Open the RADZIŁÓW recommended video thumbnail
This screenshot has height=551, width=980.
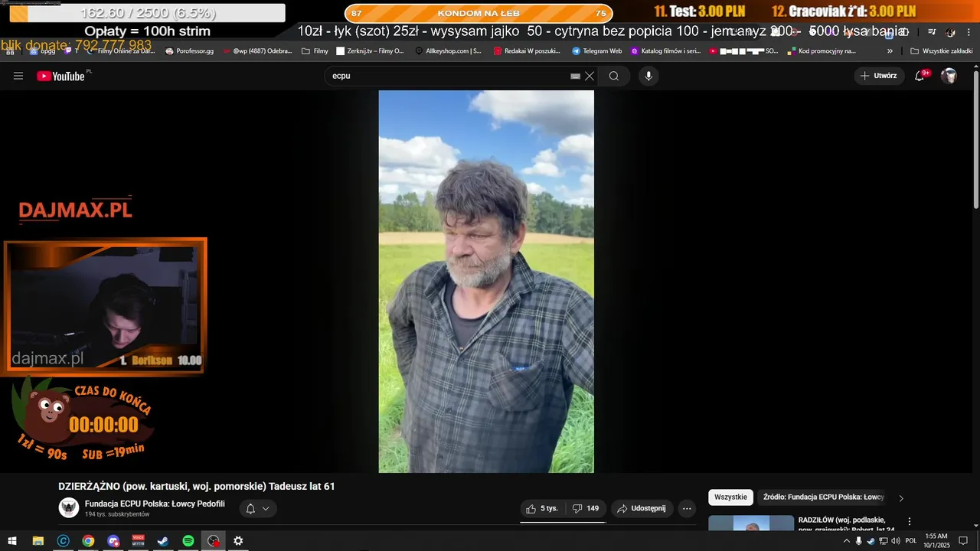[x=751, y=523]
